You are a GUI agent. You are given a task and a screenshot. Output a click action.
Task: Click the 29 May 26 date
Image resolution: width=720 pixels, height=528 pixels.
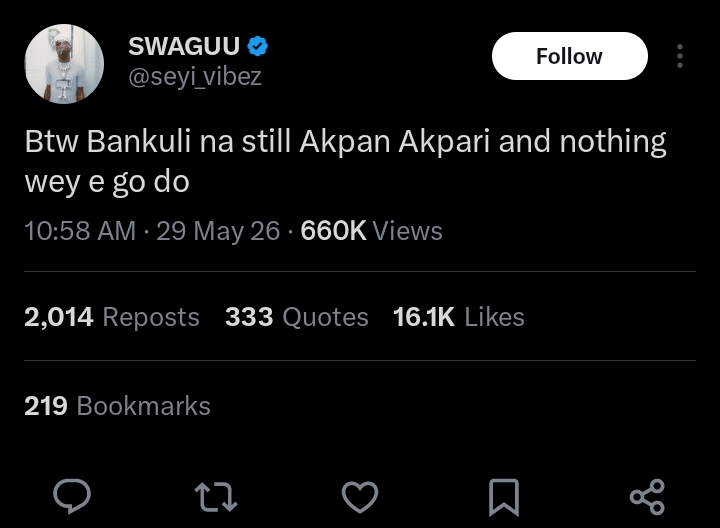coord(218,230)
